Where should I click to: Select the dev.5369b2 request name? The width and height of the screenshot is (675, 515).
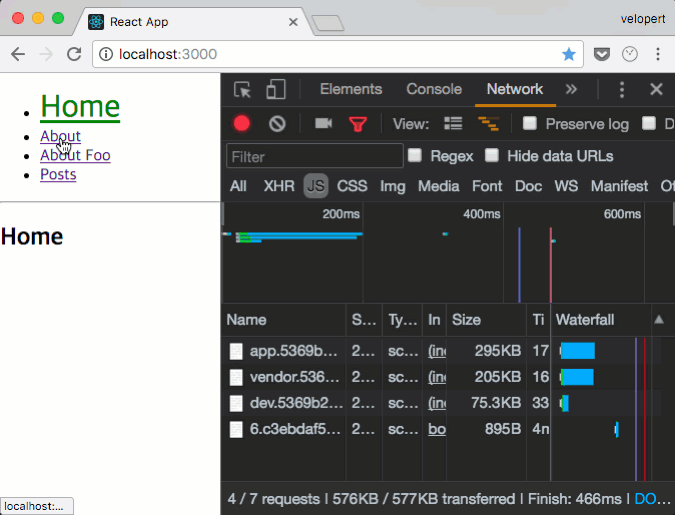point(296,403)
